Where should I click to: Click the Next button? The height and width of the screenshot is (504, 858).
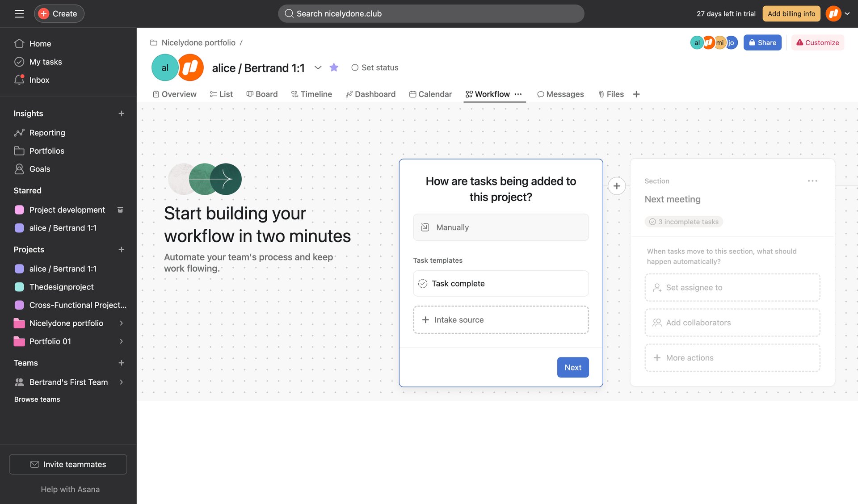(x=572, y=367)
